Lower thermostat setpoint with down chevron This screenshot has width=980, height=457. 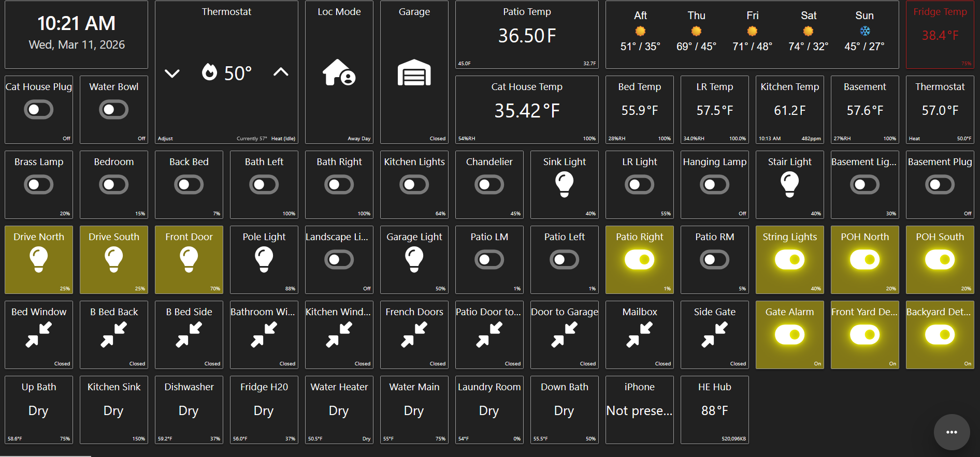[x=172, y=73]
